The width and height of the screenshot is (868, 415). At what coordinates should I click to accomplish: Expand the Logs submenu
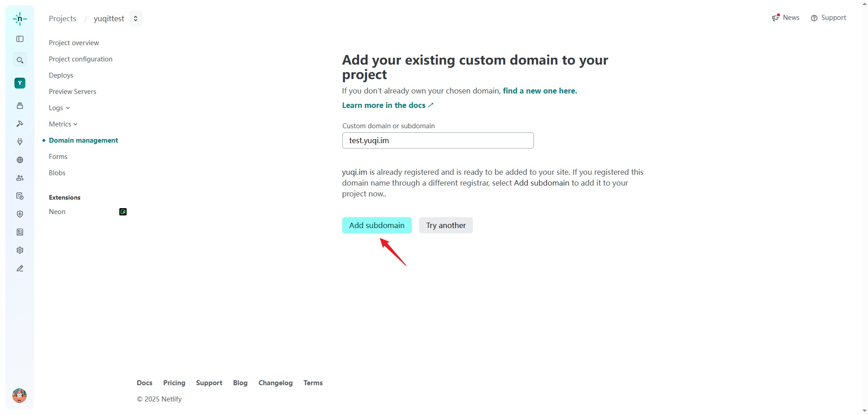coord(59,108)
